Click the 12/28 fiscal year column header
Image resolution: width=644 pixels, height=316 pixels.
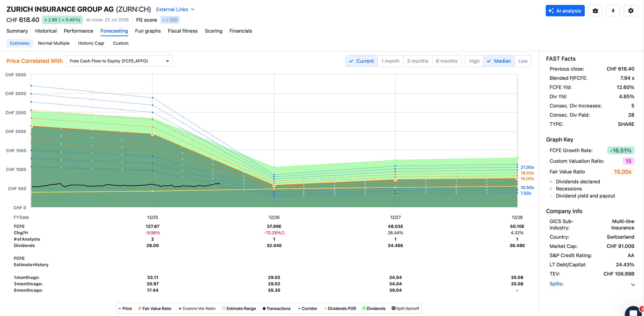click(x=517, y=217)
